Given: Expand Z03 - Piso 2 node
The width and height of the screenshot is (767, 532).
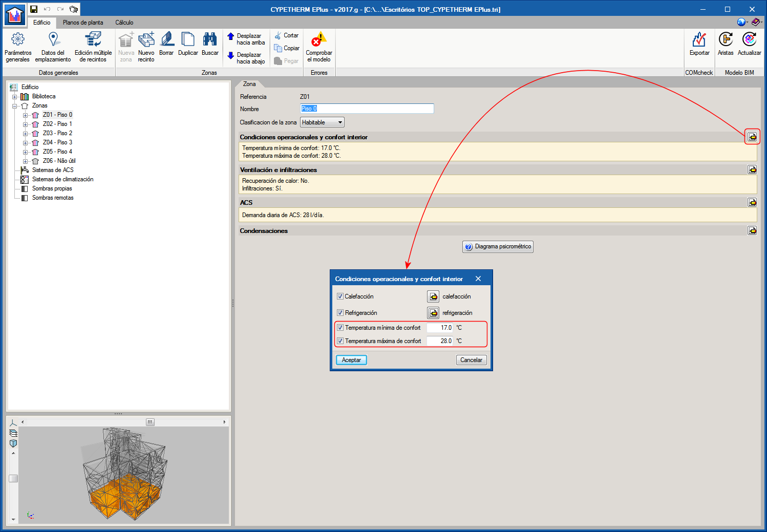Looking at the screenshot, I should coord(25,134).
